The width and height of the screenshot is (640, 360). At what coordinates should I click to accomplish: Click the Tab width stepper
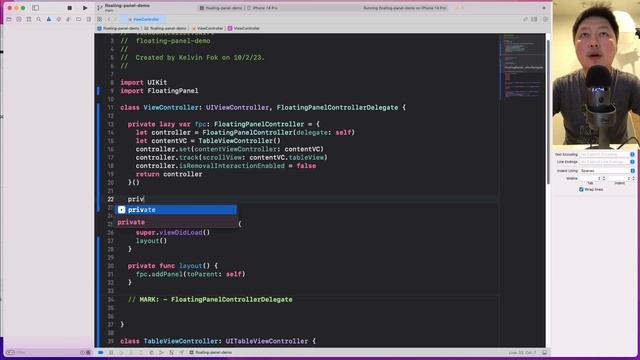click(x=604, y=178)
